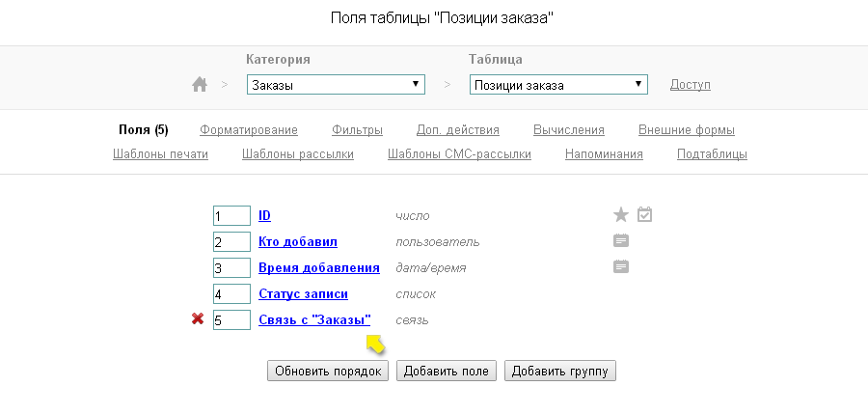Click the note icon in Время добавления row
The width and height of the screenshot is (868, 414).
click(x=621, y=267)
